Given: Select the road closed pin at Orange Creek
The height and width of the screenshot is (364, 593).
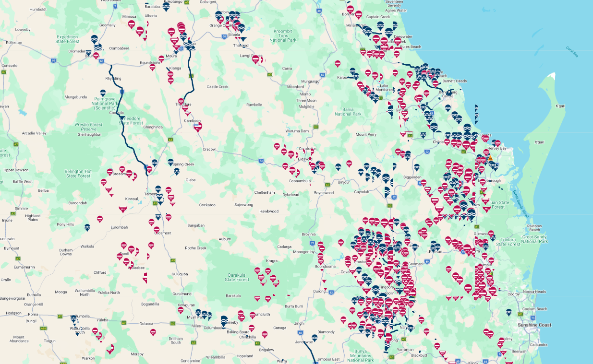Looking at the screenshot, I should click(x=220, y=20).
